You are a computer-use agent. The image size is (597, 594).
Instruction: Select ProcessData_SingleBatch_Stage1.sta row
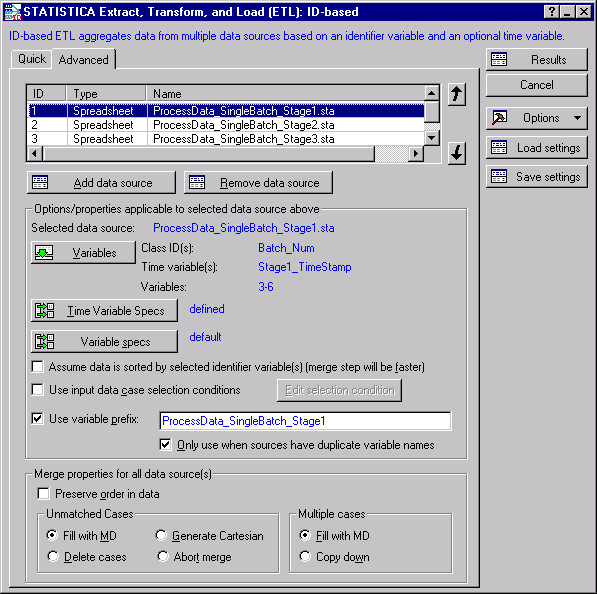coord(226,111)
